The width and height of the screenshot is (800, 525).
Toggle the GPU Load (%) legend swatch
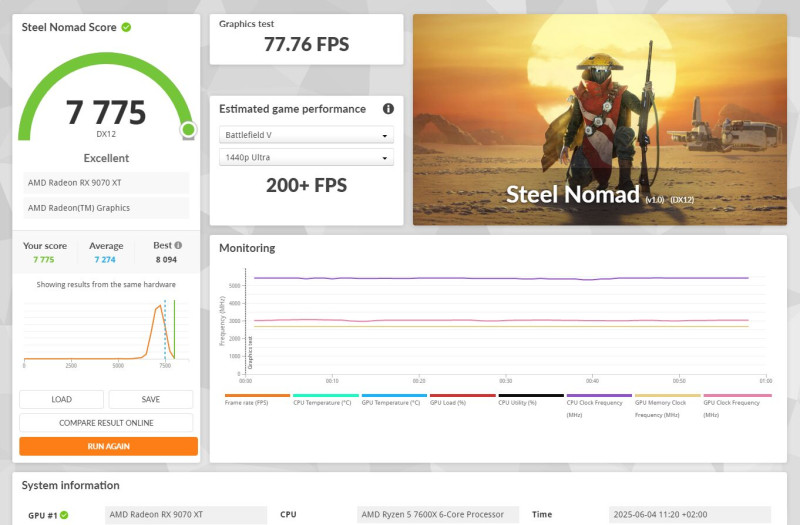coord(463,395)
